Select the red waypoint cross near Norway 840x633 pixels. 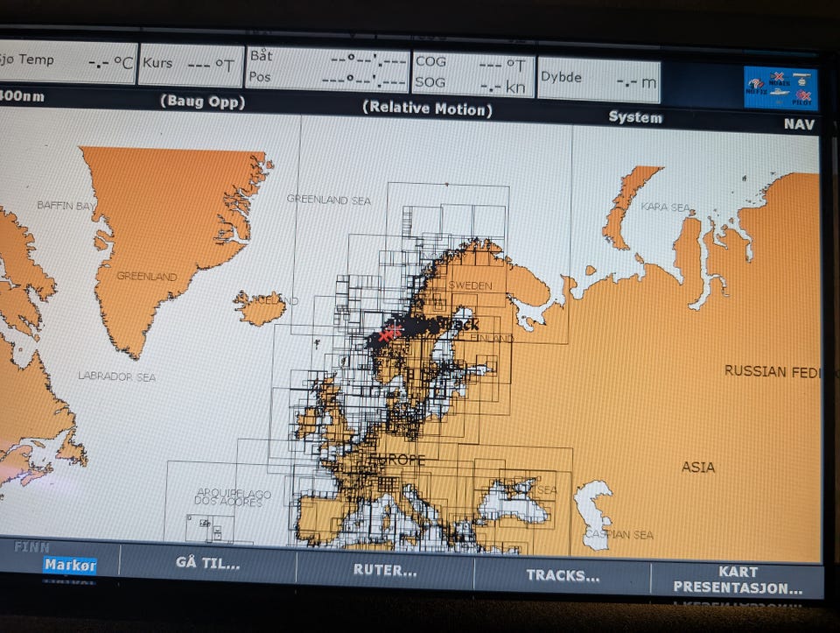[388, 333]
